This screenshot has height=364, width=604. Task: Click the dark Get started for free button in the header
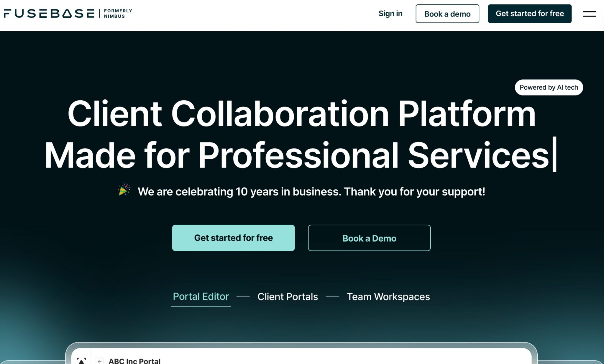coord(530,13)
